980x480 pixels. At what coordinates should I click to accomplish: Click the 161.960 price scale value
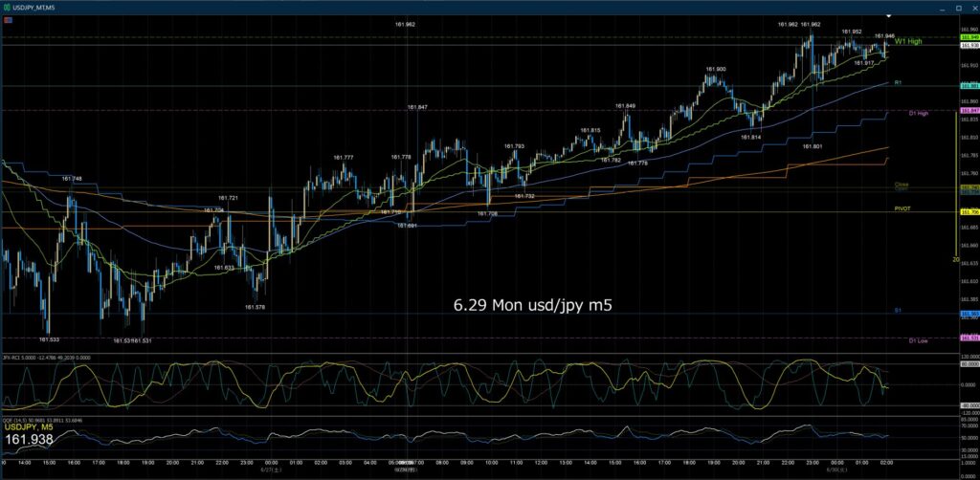[969, 29]
